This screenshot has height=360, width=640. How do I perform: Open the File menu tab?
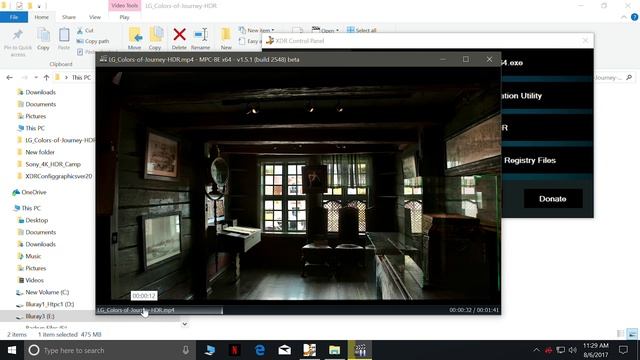tap(14, 17)
